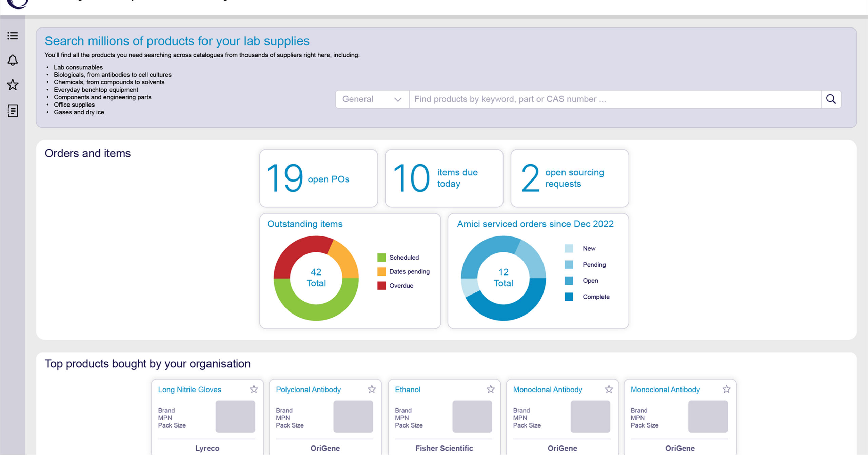Viewport: 868px width, 455px height.
Task: Focus the product keyword search field
Action: [615, 99]
